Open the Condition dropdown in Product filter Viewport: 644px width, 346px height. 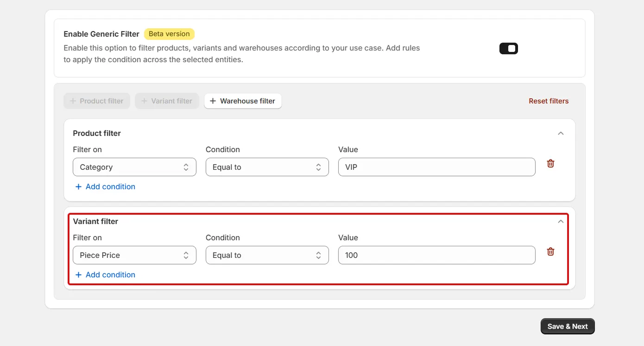point(267,167)
